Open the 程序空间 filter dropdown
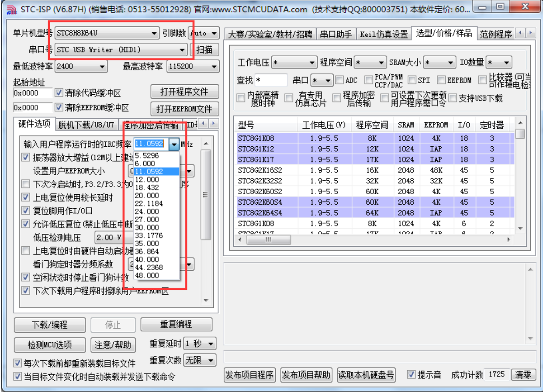 (x=370, y=63)
